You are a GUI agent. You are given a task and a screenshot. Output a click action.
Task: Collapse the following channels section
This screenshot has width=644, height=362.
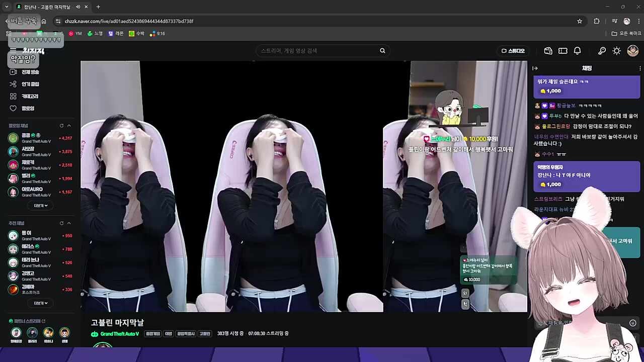tap(69, 126)
